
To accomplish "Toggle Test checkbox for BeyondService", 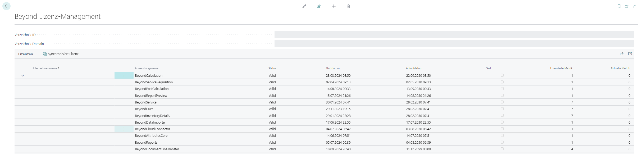I will click(x=502, y=102).
